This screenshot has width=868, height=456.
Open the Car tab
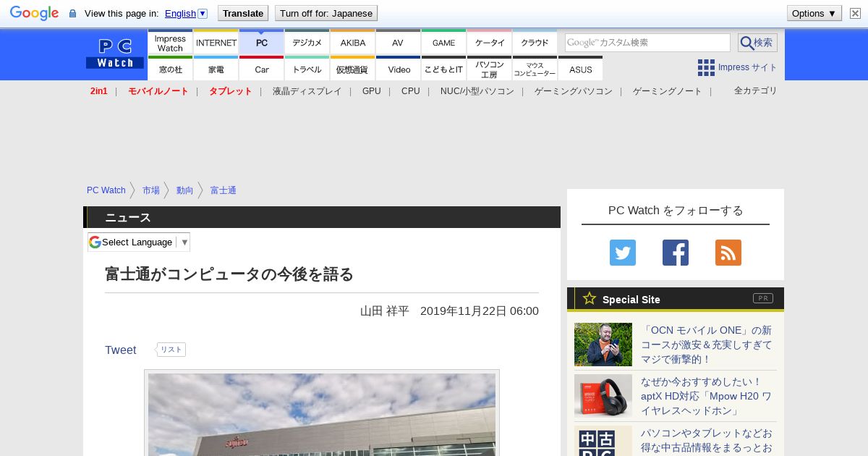coord(262,69)
